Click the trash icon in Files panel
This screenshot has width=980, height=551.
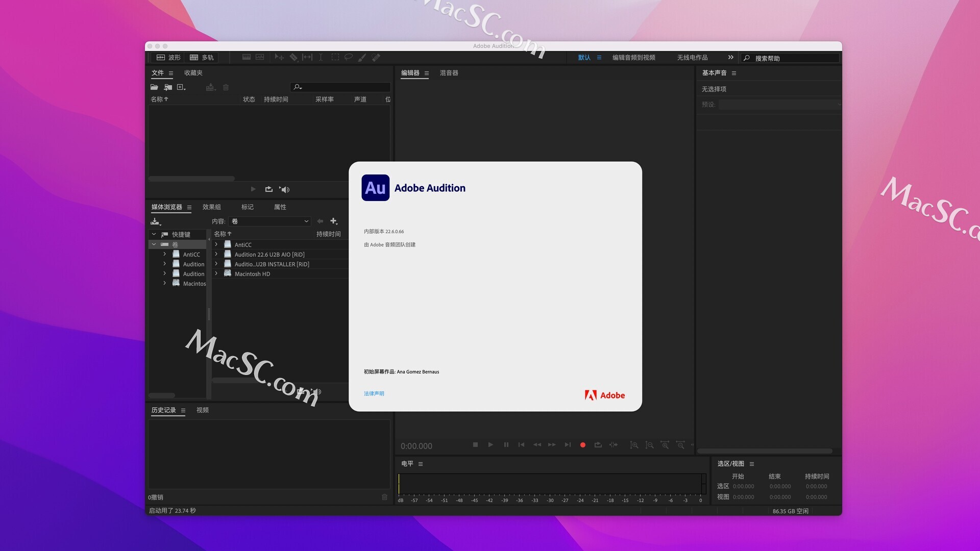(x=226, y=87)
